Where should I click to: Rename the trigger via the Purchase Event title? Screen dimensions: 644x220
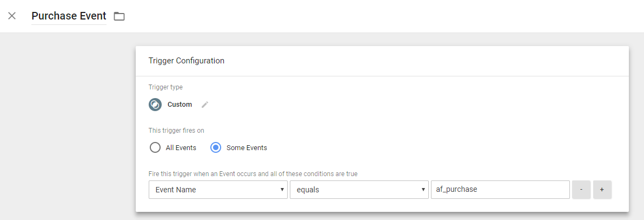click(69, 16)
